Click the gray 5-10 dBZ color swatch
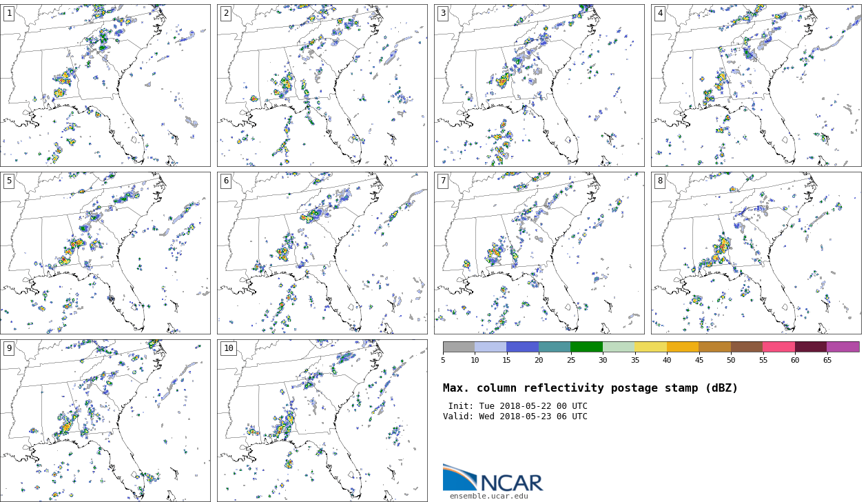Viewport: 868px width, 502px height. pyautogui.click(x=459, y=347)
